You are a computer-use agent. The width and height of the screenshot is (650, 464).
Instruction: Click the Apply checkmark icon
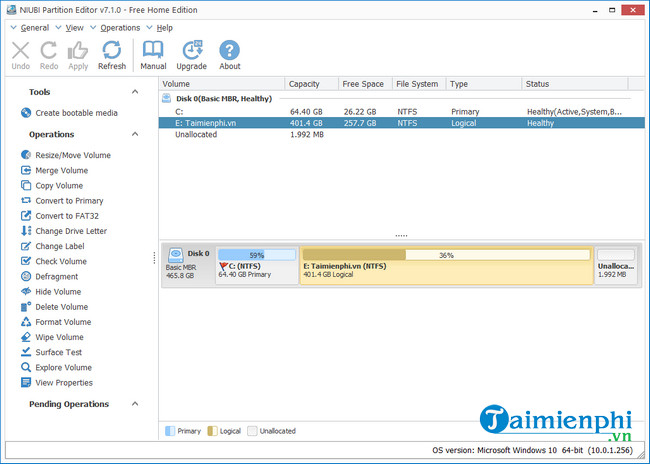(78, 51)
